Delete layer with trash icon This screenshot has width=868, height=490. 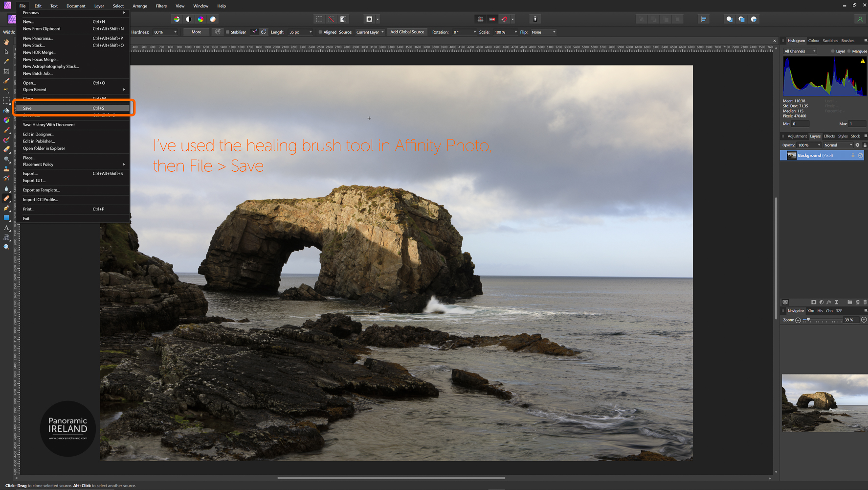[865, 302]
